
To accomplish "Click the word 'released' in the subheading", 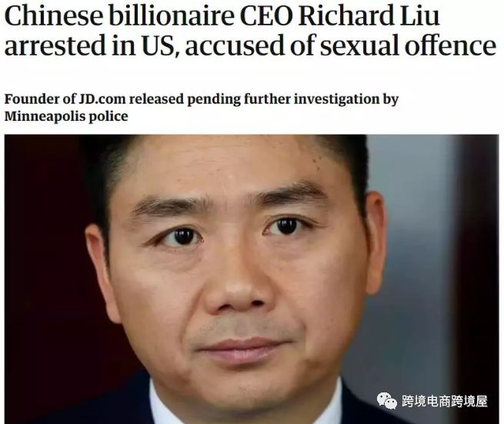I will [x=156, y=99].
